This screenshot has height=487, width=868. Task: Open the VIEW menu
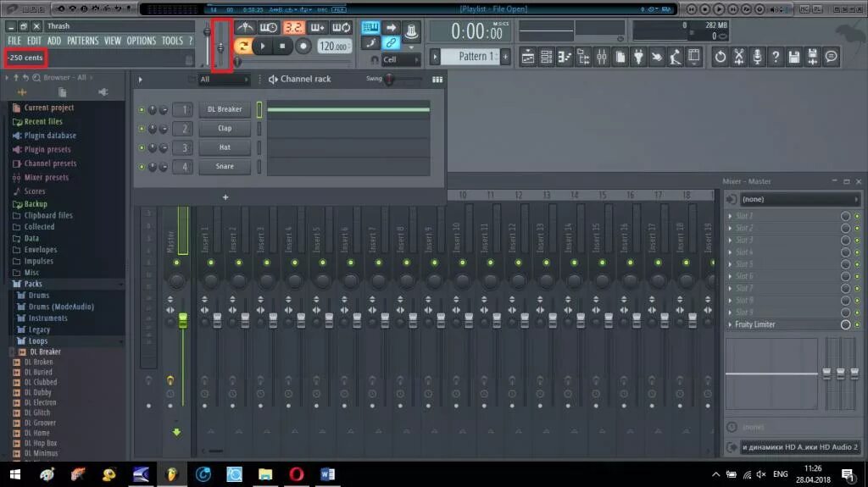pos(113,41)
